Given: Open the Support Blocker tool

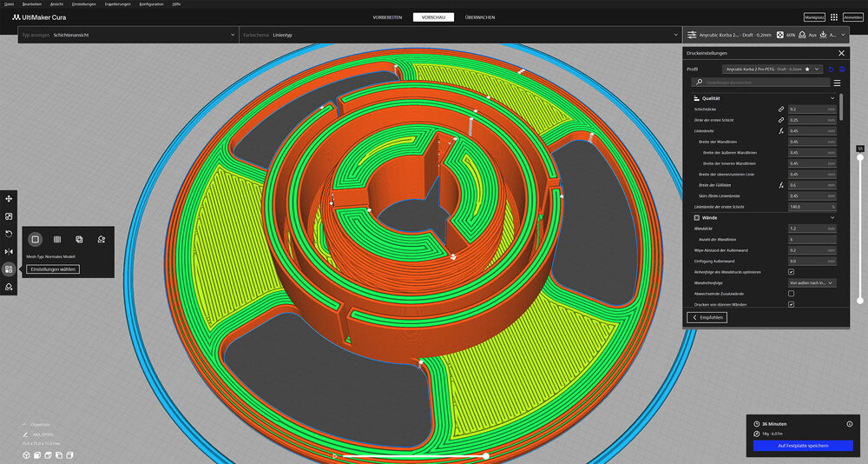Looking at the screenshot, I should tap(9, 286).
